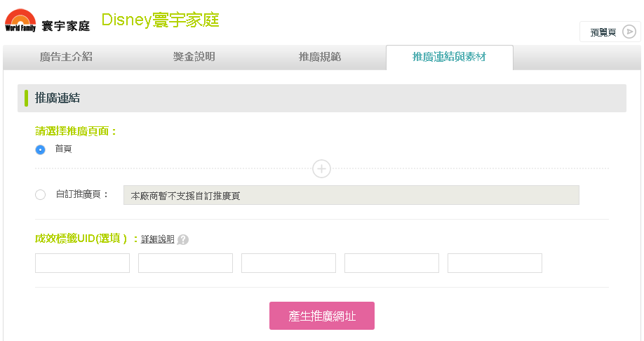Focus the first UID input box
The height and width of the screenshot is (341, 644).
point(82,263)
